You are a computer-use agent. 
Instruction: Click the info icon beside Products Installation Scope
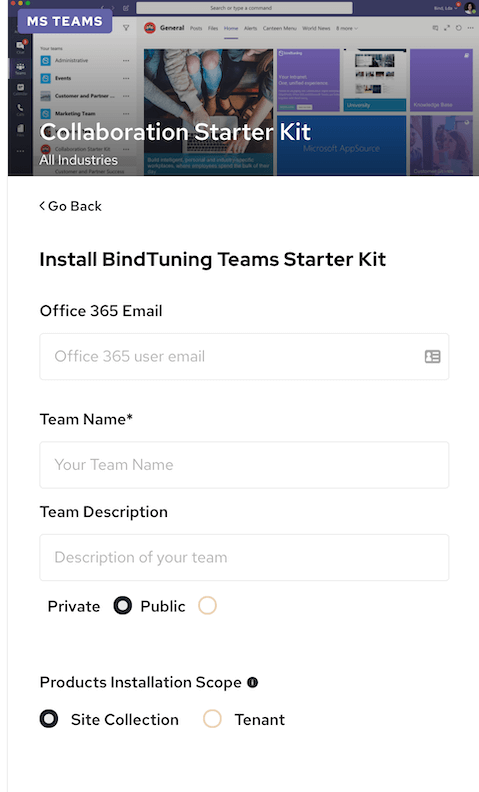[253, 682]
